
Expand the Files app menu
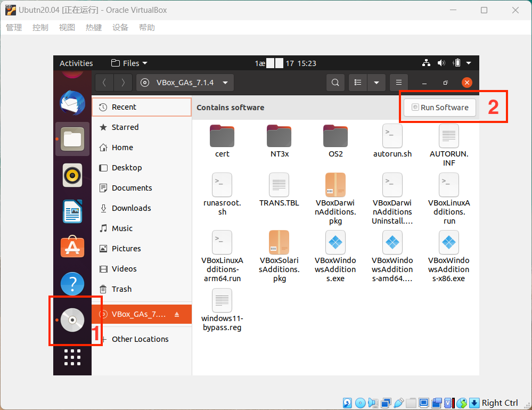pos(129,63)
